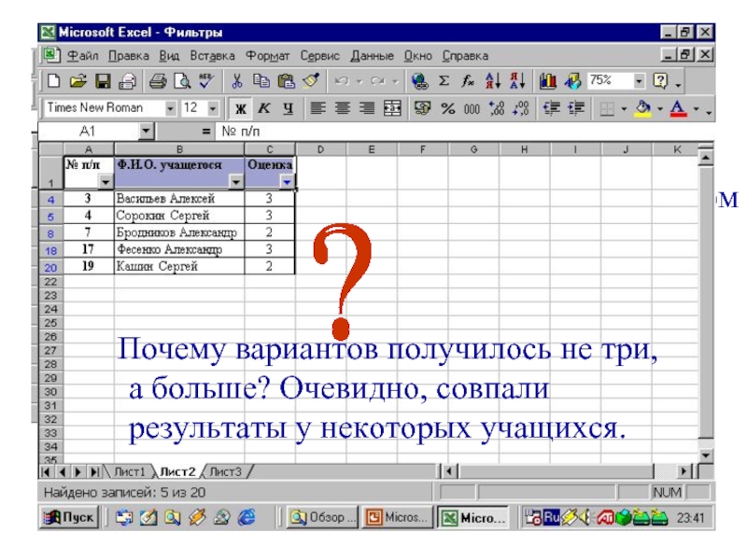Viewport: 747px width, 560px height.
Task: Select row 22 header
Action: click(50, 282)
